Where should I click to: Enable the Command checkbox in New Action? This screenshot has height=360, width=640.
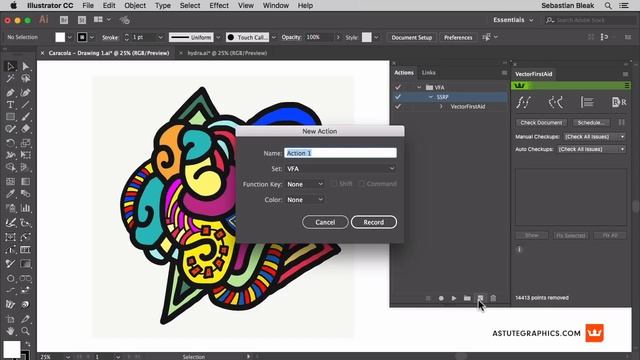coord(362,184)
